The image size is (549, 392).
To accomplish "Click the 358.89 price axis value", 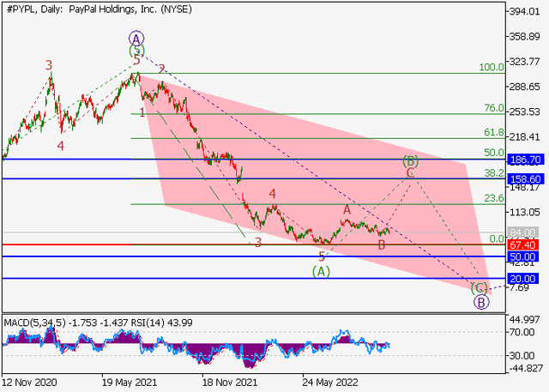I will coord(525,36).
